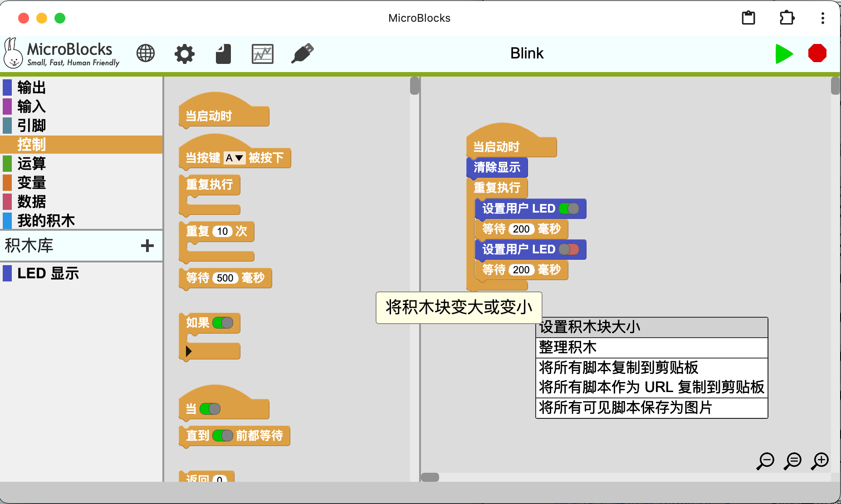Select the 数据 category
Screen dimensions: 841x504
82,202
